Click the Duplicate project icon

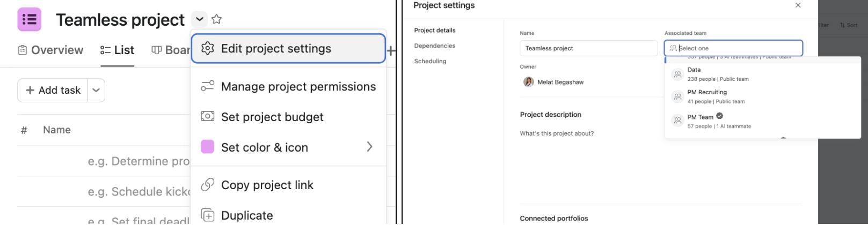(x=207, y=215)
